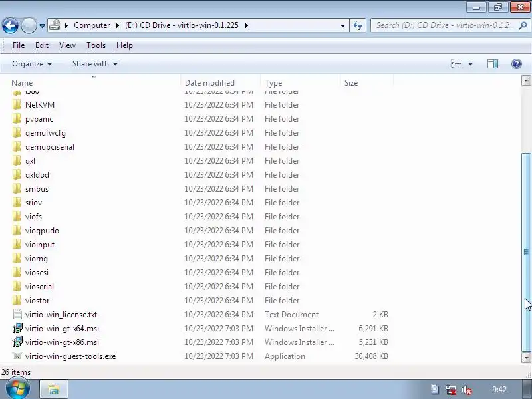Click Computer in the address breadcrumb
532x399 pixels.
click(92, 25)
